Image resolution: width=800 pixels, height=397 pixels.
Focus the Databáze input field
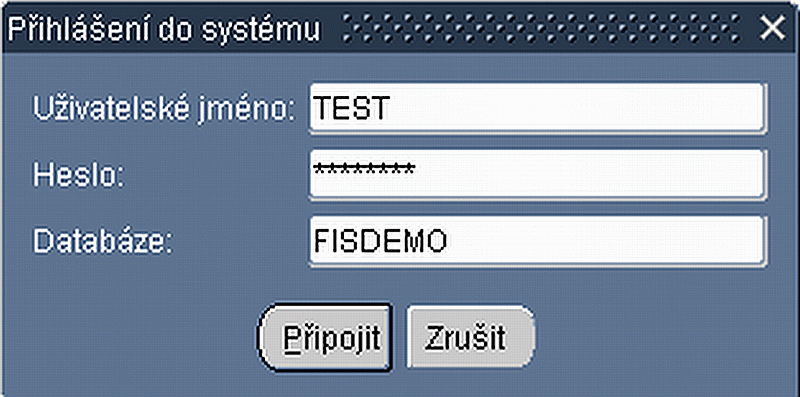pos(536,241)
